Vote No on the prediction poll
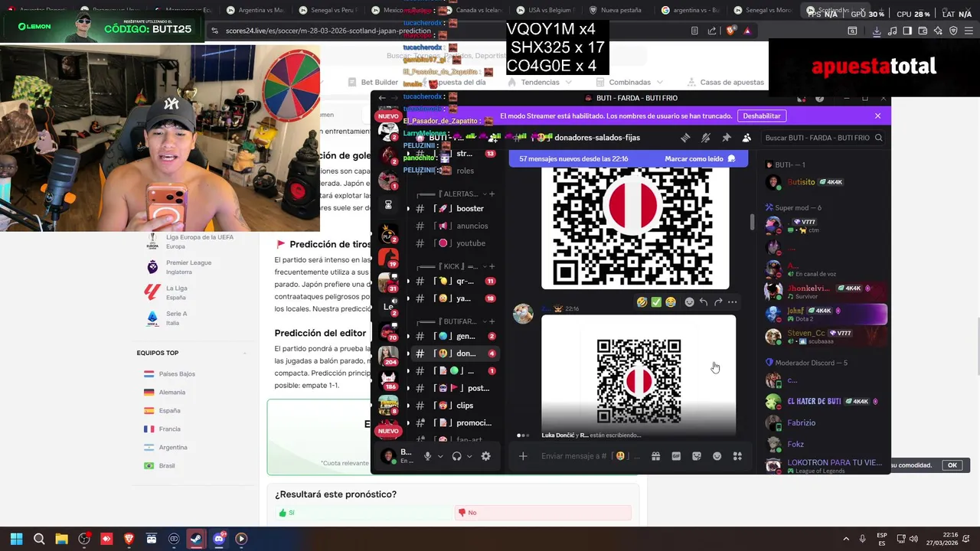The height and width of the screenshot is (551, 980). (x=543, y=513)
